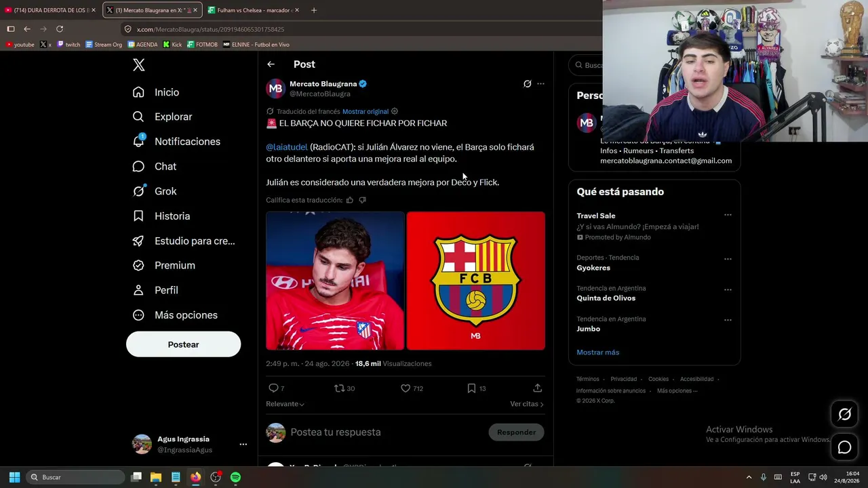Close the Mercato Blaugrana tab
Screen dimensions: 868x488
pyautogui.click(x=195, y=10)
